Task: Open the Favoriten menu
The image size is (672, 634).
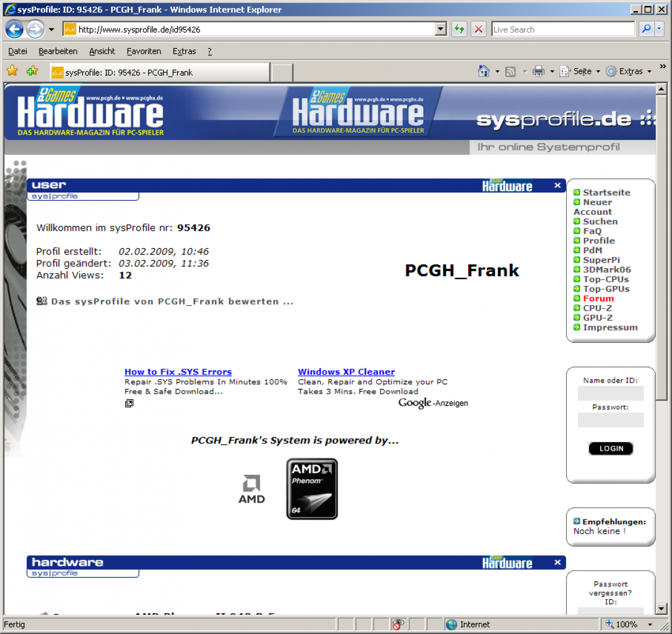Action: [x=144, y=51]
